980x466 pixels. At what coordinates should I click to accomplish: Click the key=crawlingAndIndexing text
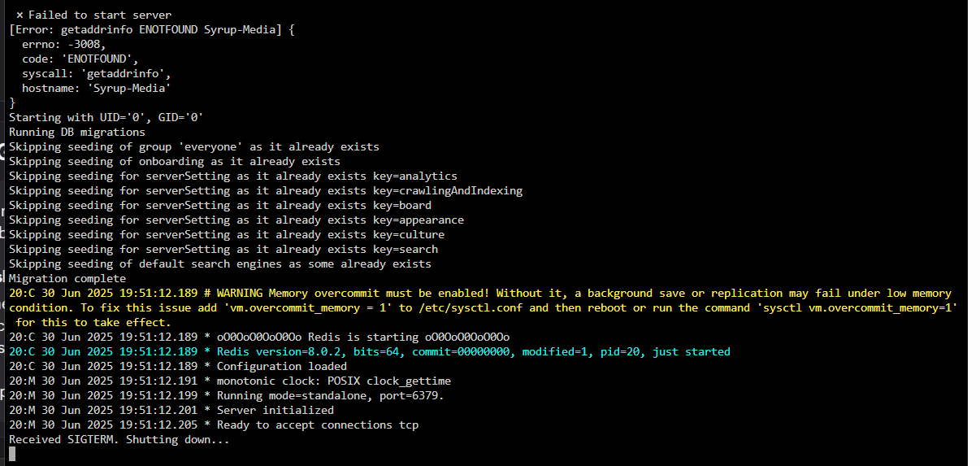(x=448, y=191)
